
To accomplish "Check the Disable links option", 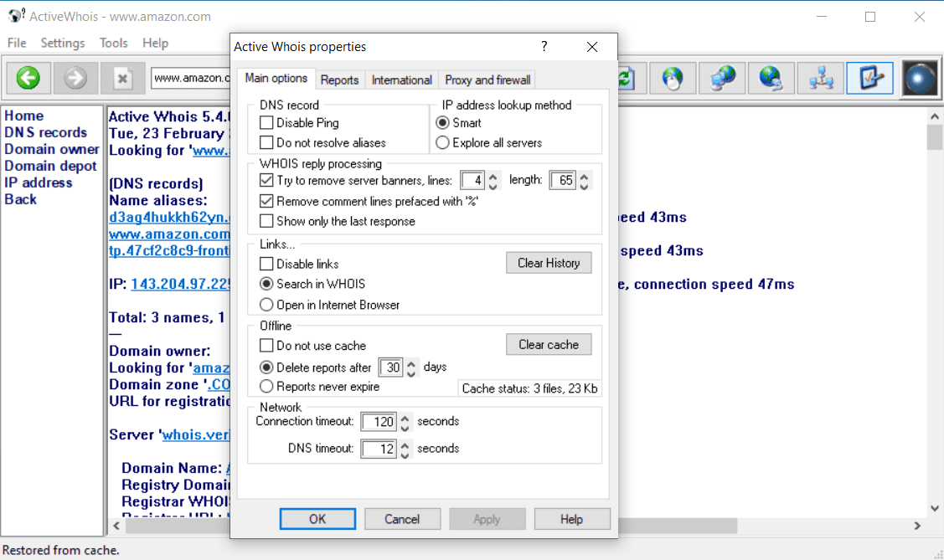I will [266, 264].
